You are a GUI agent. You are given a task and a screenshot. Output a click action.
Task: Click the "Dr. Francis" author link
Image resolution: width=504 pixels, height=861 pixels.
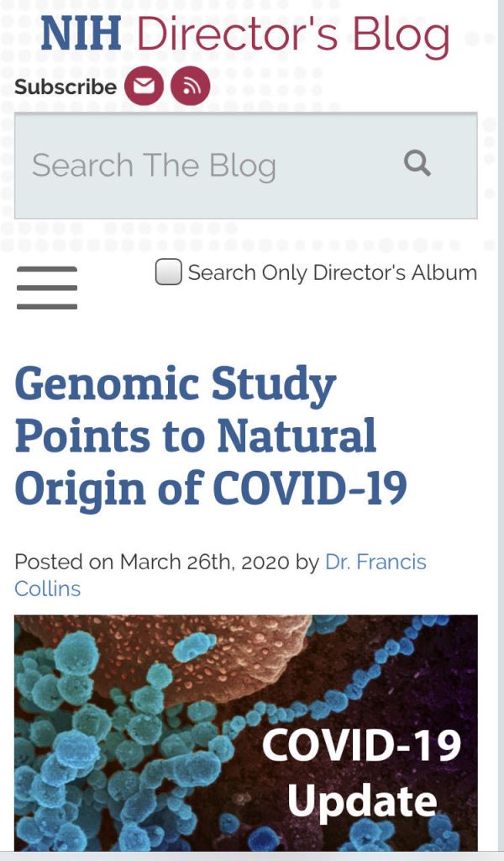tap(375, 562)
